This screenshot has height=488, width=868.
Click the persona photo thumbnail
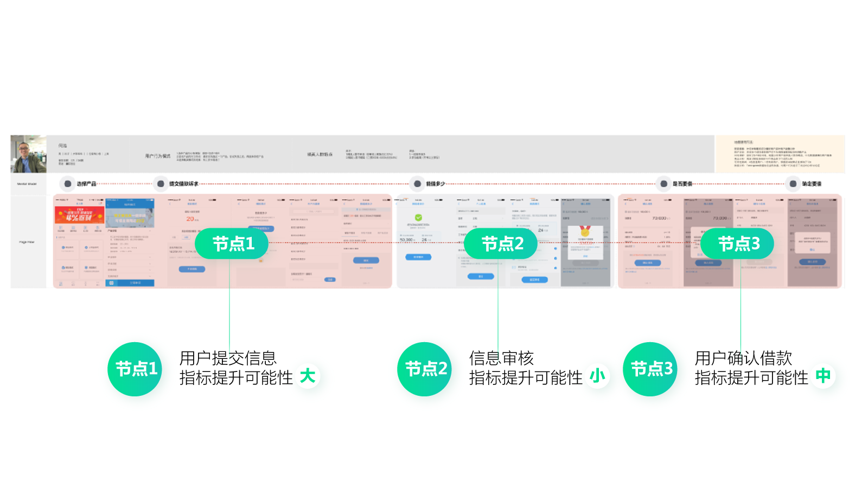click(x=28, y=154)
